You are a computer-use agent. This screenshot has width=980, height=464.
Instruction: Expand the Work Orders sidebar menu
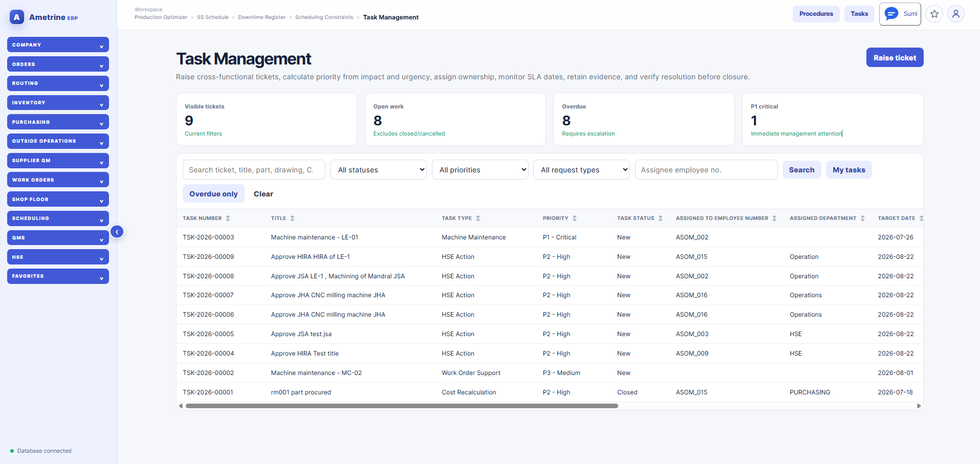click(x=58, y=180)
